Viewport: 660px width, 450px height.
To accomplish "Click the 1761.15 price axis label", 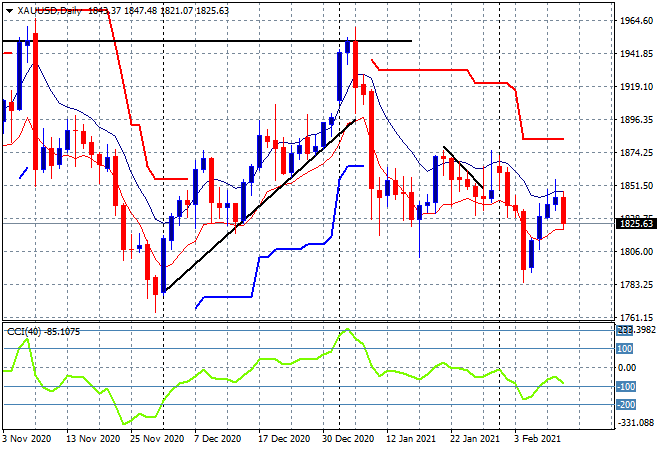I will pos(637,318).
